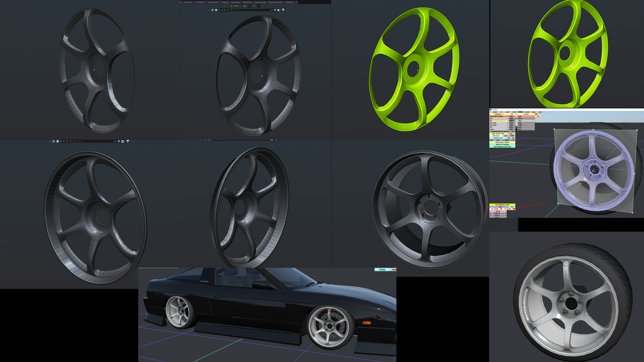Switch to the Shading workspace tab
The height and width of the screenshot is (362, 644).
[x=225, y=2]
